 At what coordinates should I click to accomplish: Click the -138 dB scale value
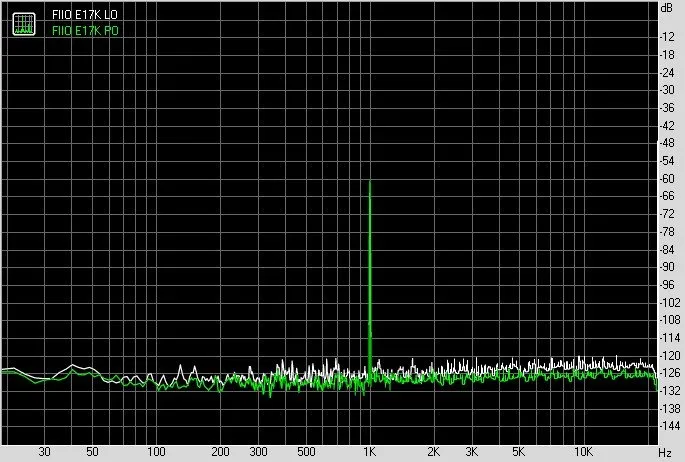point(669,409)
